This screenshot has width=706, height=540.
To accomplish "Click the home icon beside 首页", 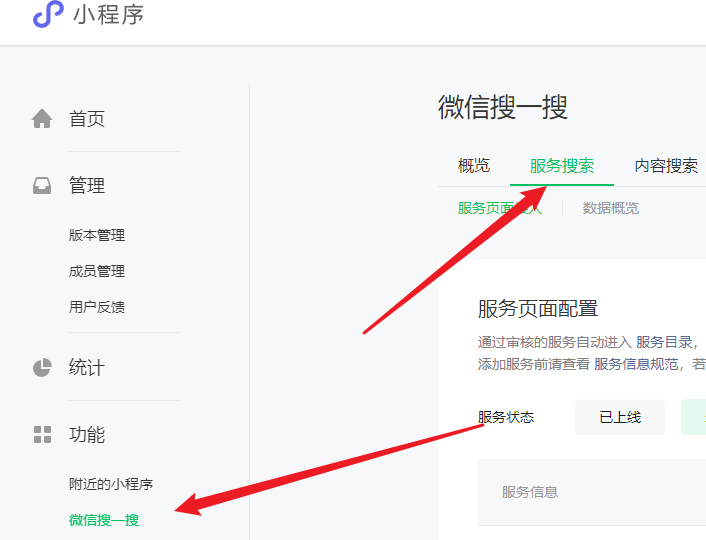I will click(42, 119).
